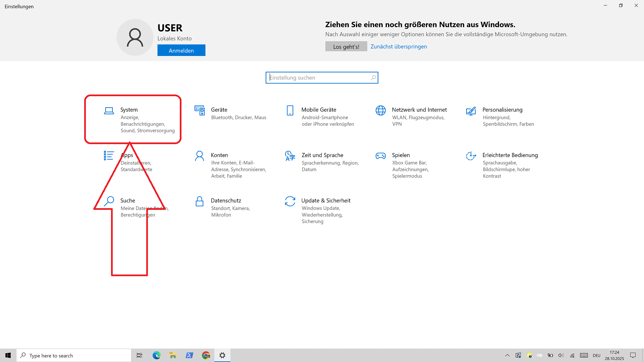Image resolution: width=644 pixels, height=362 pixels.
Task: Open Update & Sicherheit settings
Action: pos(325,200)
